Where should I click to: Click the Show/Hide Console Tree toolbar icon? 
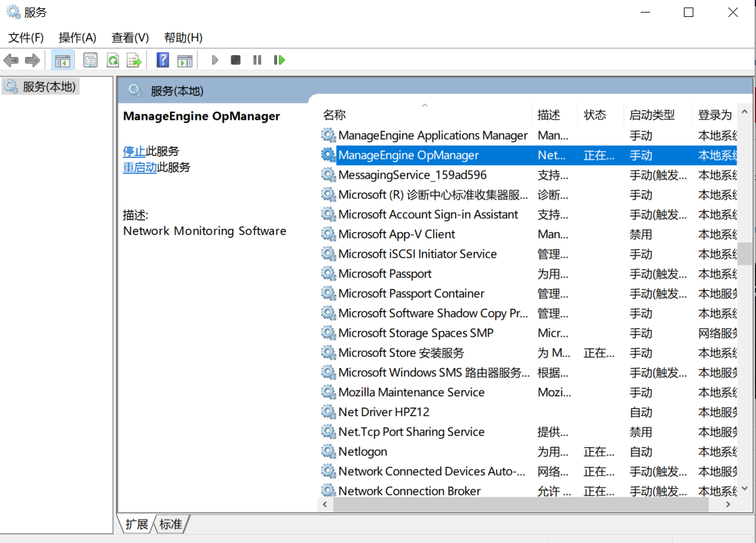[x=63, y=60]
